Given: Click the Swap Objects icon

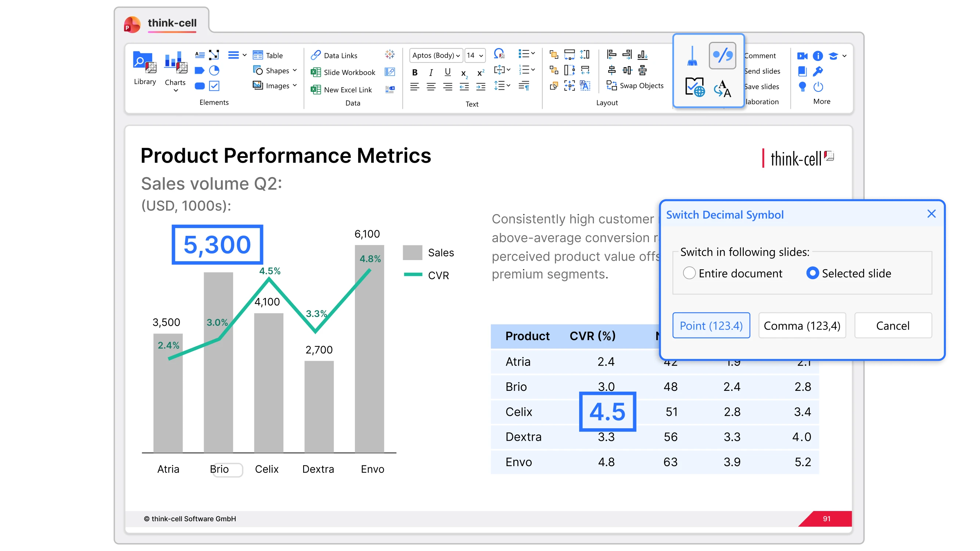Looking at the screenshot, I should pos(611,86).
